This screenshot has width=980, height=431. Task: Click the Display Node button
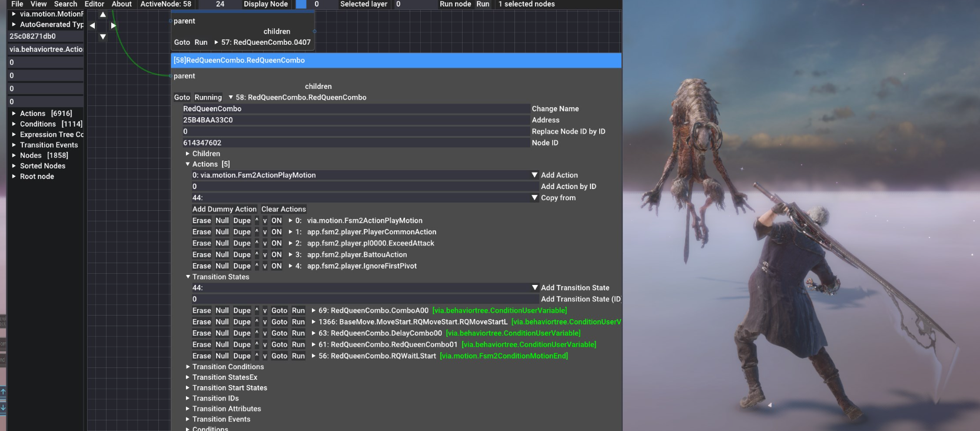265,4
